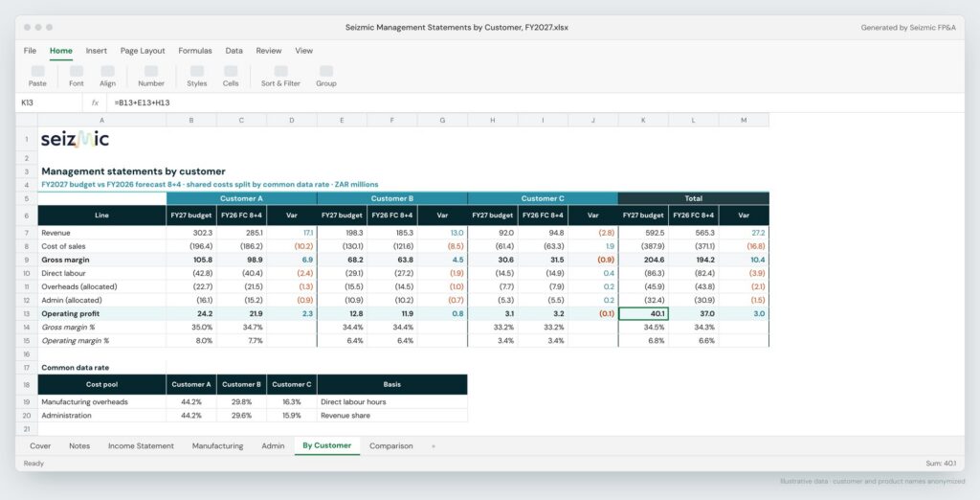Click the Revenue share basis cell
This screenshot has width=980, height=500.
[391, 416]
